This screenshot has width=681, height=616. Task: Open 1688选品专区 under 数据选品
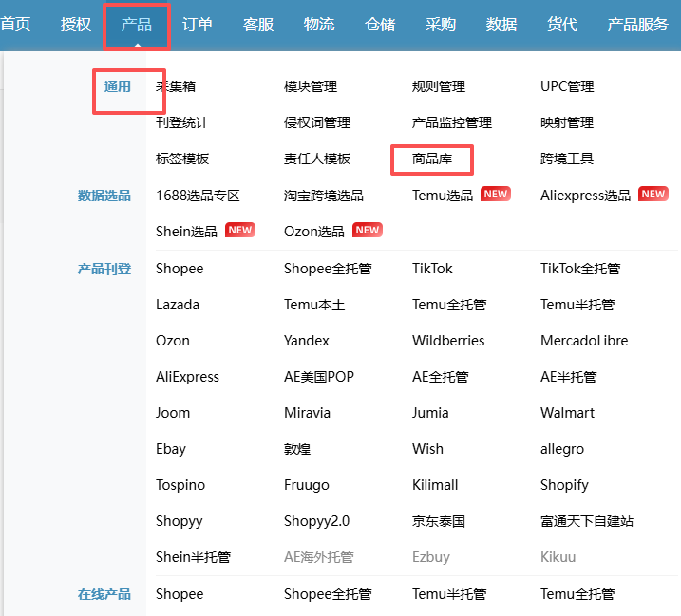198,195
